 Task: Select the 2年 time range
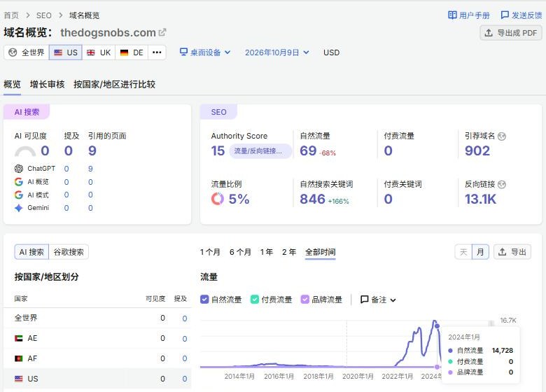[x=289, y=252]
